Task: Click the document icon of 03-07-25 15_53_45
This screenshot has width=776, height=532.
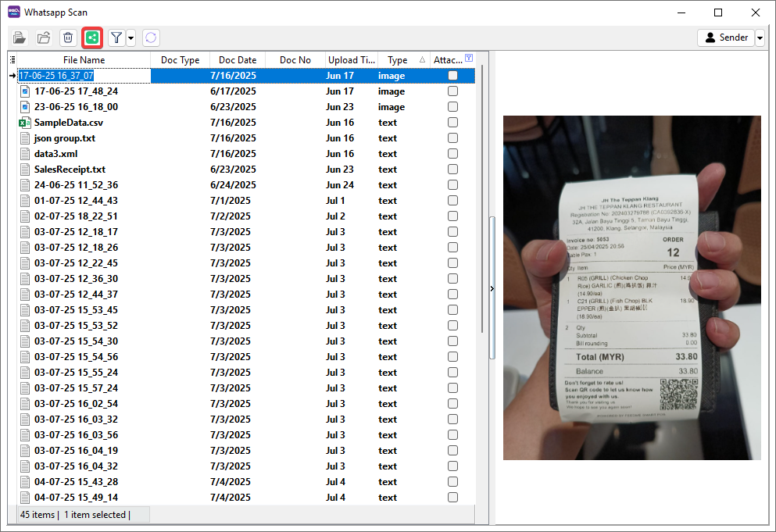Action: pyautogui.click(x=25, y=310)
